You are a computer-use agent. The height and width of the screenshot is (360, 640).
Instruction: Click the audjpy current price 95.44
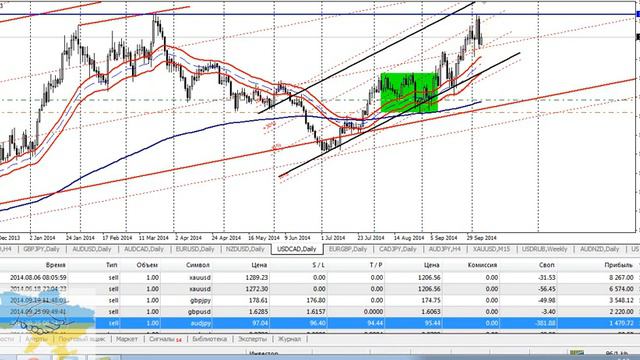[x=432, y=323]
